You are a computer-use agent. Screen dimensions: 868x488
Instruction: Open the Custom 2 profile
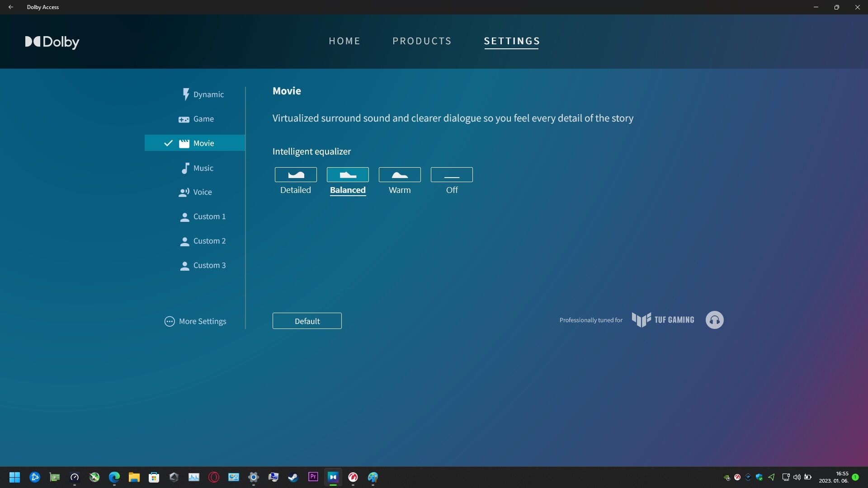pos(203,241)
